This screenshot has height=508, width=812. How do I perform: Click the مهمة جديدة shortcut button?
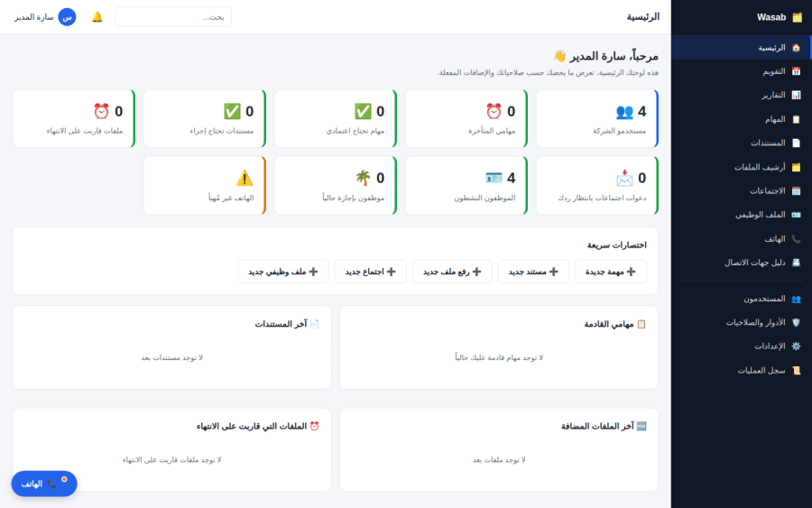611,272
